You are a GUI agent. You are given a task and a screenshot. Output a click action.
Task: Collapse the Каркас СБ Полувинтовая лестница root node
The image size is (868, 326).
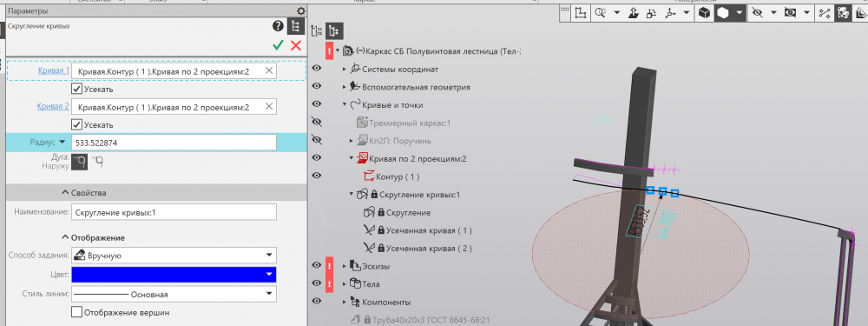337,51
